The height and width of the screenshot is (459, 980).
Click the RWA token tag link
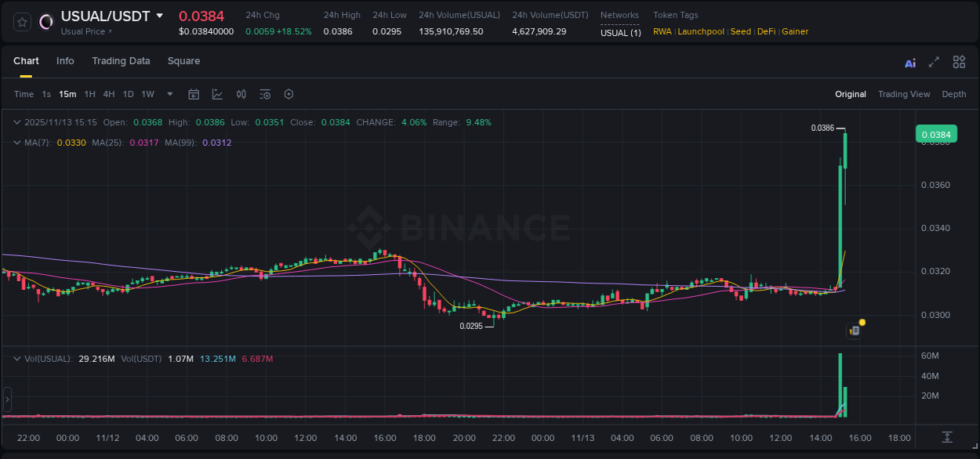click(x=662, y=31)
